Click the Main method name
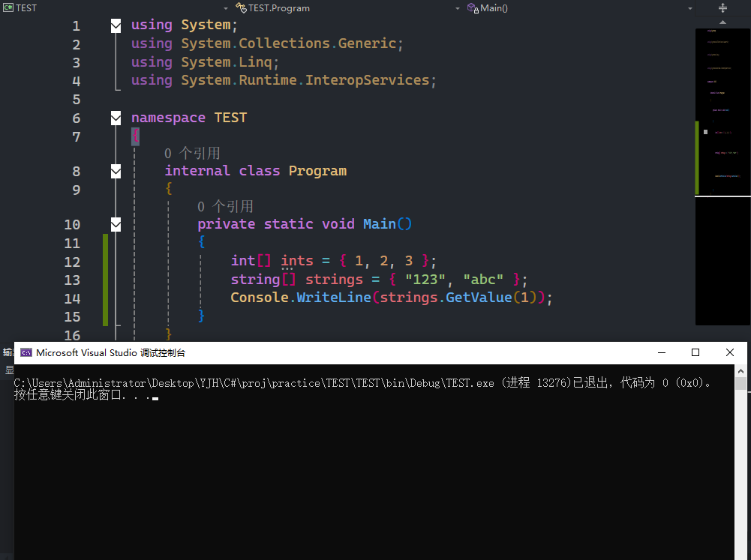This screenshot has height=560, width=751. coord(380,224)
